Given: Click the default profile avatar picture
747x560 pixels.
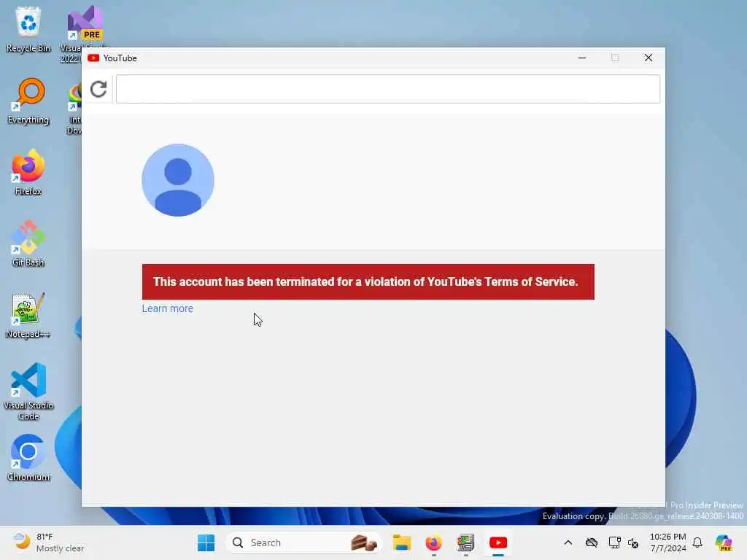Looking at the screenshot, I should tap(178, 180).
